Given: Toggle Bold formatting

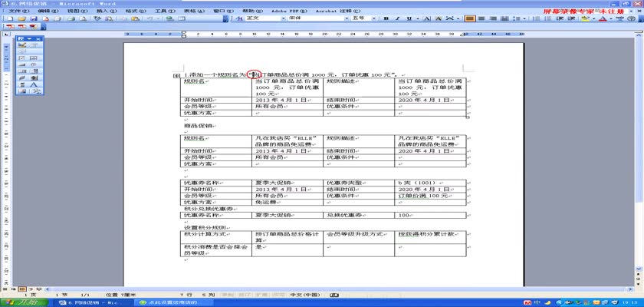Looking at the screenshot, I should point(386,18).
